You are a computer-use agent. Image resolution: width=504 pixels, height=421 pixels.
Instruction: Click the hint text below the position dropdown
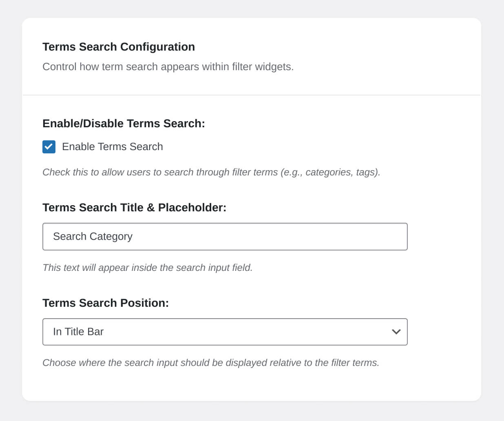(x=211, y=363)
